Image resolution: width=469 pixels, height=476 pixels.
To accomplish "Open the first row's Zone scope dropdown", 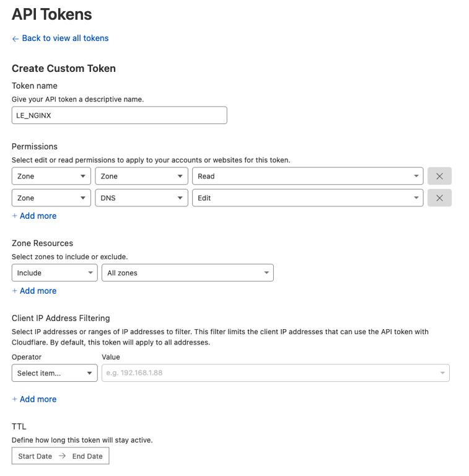I will pyautogui.click(x=51, y=176).
